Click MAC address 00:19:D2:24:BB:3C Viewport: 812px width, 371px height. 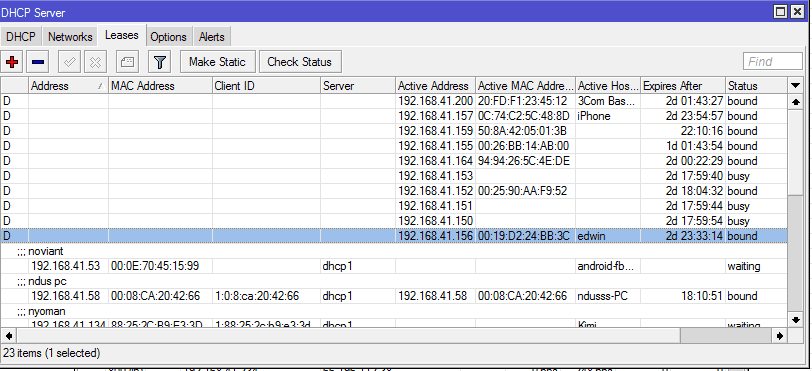(x=524, y=236)
